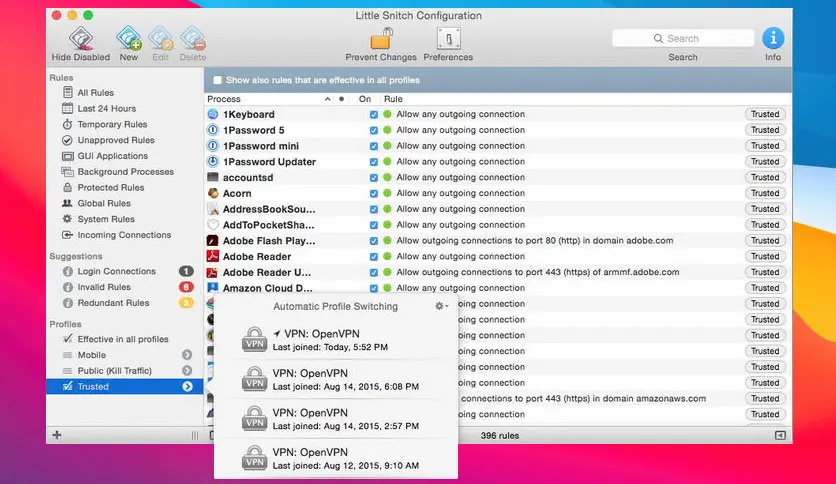Select the 1Password Updater process row
The height and width of the screenshot is (484, 836).
pos(498,162)
